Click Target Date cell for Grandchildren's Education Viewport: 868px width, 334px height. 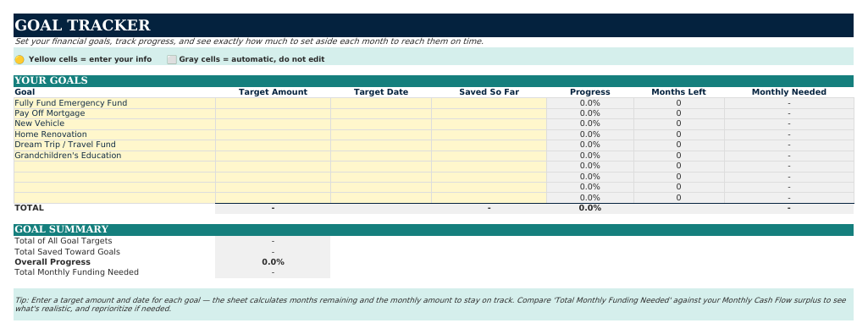click(381, 156)
